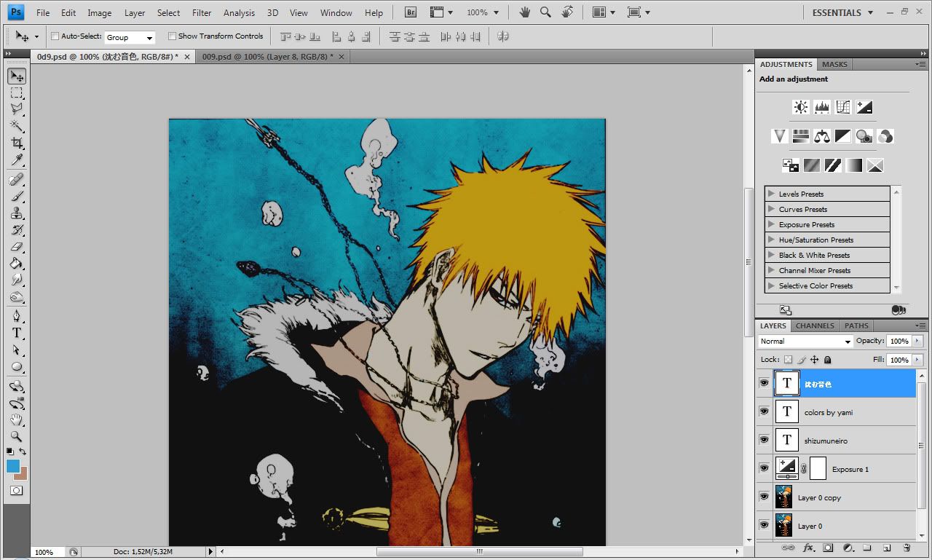
Task: Open the Filter menu
Action: pyautogui.click(x=202, y=13)
